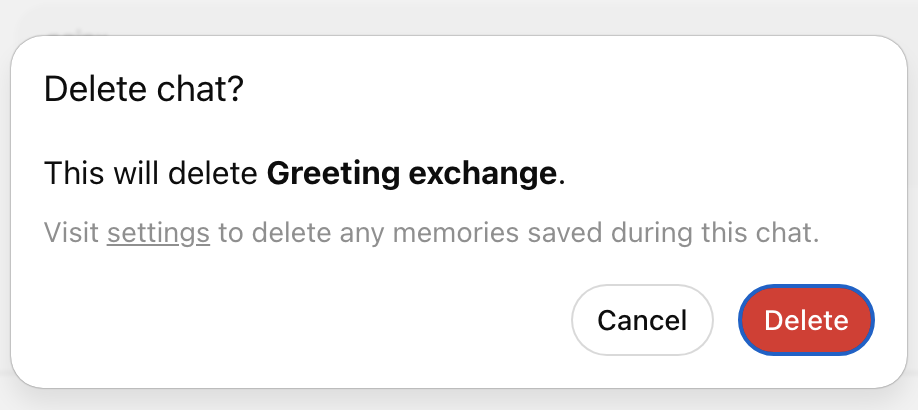
Task: Confirm deletion of the Greeting exchange chat
Action: point(806,320)
